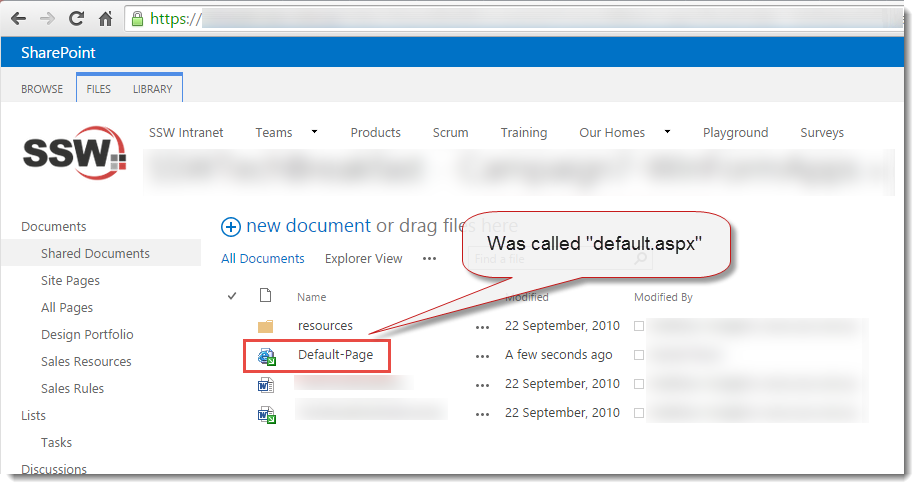
Task: Click the browser back arrow
Action: [x=17, y=18]
